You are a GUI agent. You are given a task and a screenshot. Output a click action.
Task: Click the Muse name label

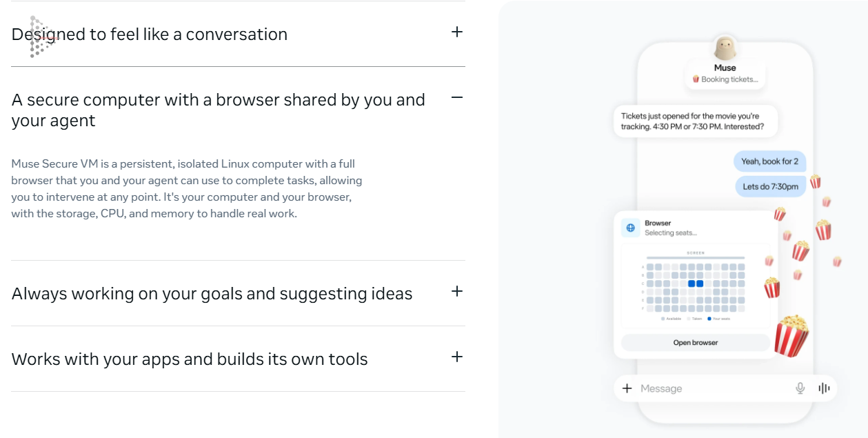point(725,68)
